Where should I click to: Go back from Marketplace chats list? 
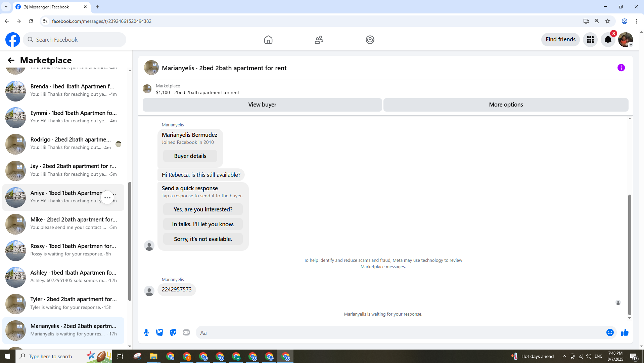point(11,60)
